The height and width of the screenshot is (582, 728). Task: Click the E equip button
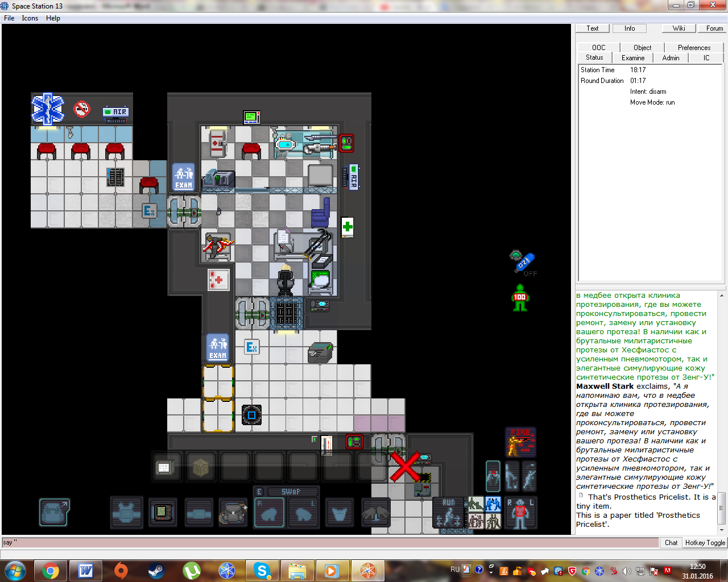click(x=259, y=492)
